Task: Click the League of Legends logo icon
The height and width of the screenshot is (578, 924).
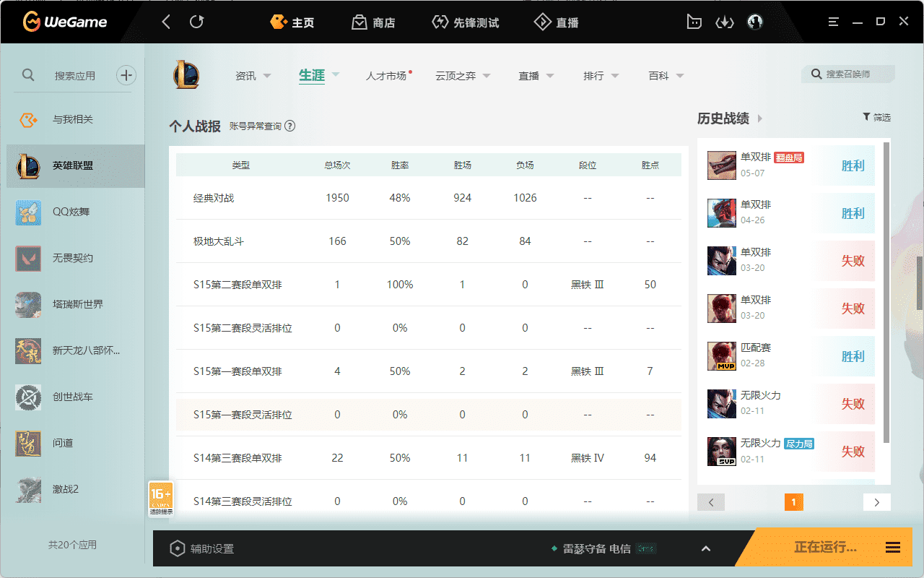Action: point(186,75)
